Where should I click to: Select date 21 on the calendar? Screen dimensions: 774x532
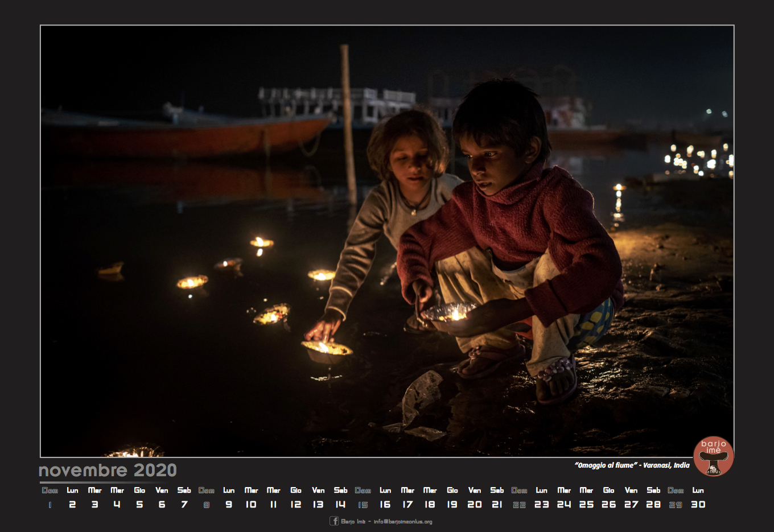tap(497, 505)
